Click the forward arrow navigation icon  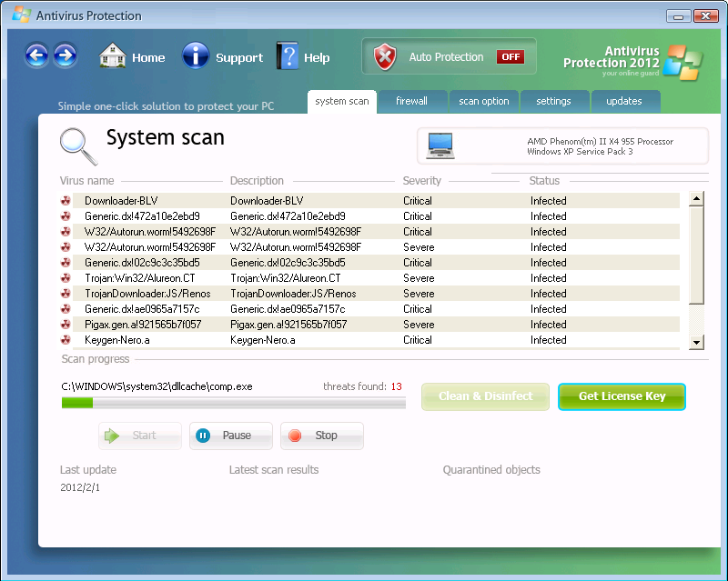click(65, 56)
